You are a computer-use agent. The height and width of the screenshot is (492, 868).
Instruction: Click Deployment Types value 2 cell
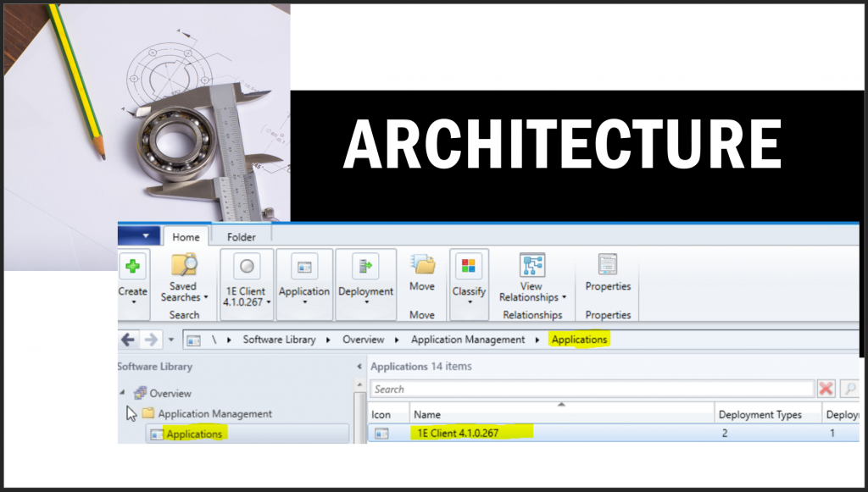click(x=725, y=434)
